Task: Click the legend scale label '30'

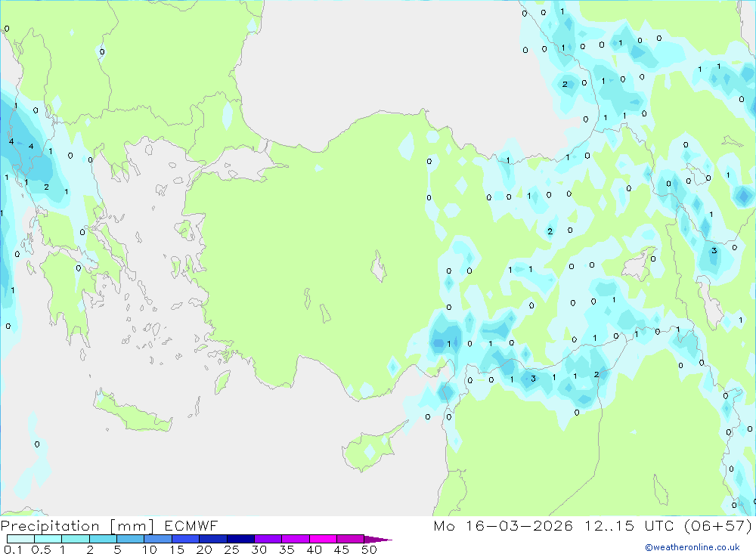Action: click(x=259, y=549)
